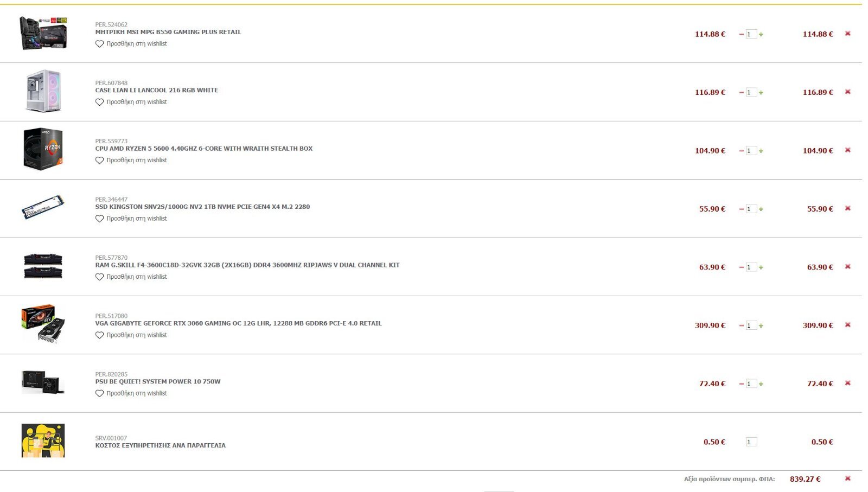This screenshot has width=868, height=492.
Task: Click the white Lian Li case thumbnail
Action: [43, 91]
